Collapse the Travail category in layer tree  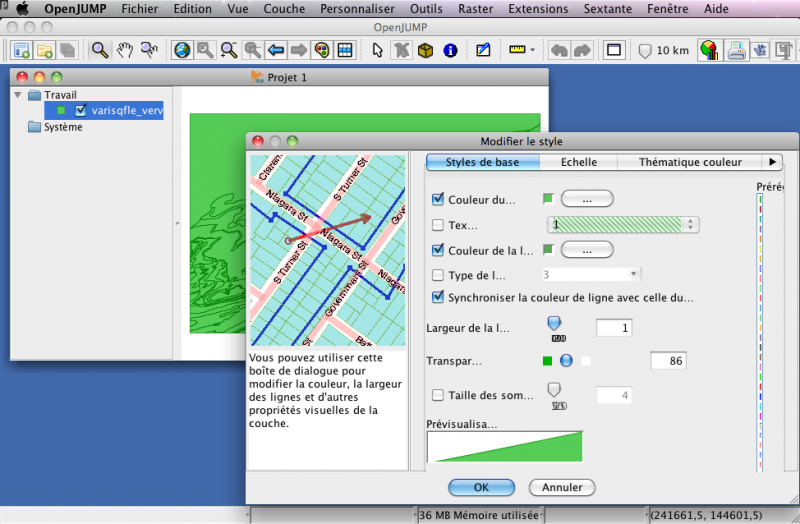pyautogui.click(x=19, y=95)
